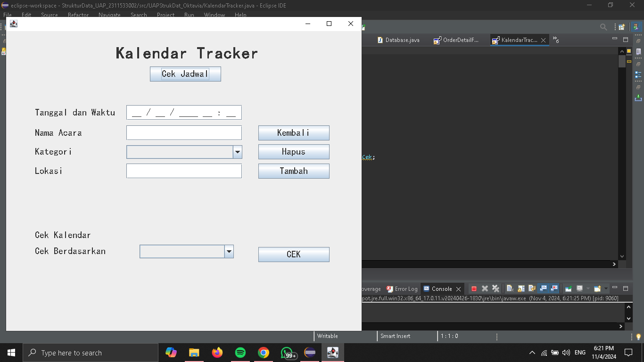The height and width of the screenshot is (362, 644).
Task: Focus the Tanggal dan Waktu date field
Action: pos(184,113)
